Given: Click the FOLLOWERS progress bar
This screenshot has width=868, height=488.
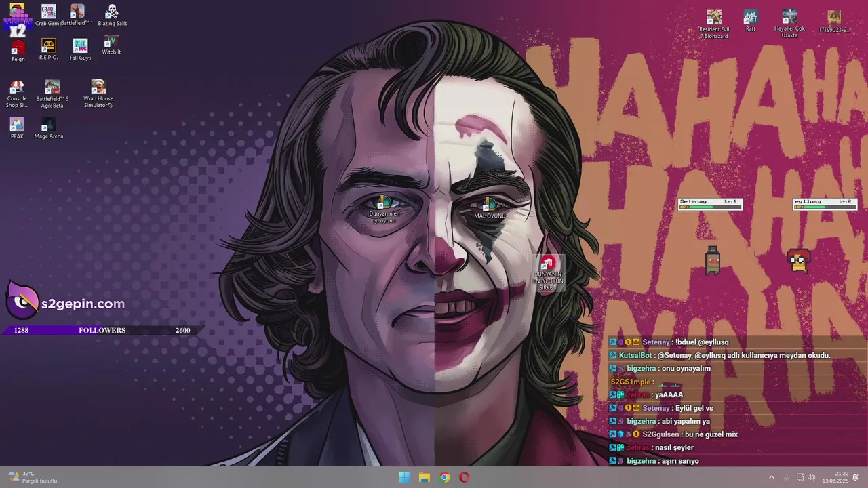Looking at the screenshot, I should point(102,331).
